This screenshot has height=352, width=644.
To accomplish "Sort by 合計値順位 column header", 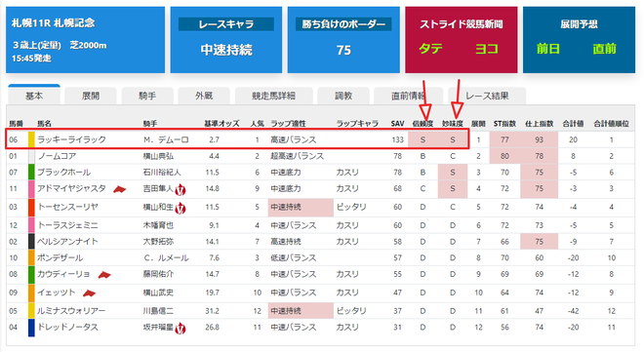I will tap(611, 124).
